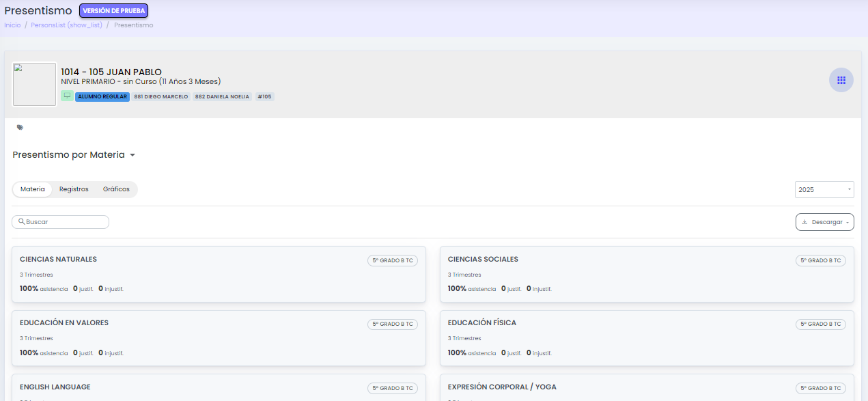
Task: Click the Presentismo page title
Action: [x=38, y=10]
